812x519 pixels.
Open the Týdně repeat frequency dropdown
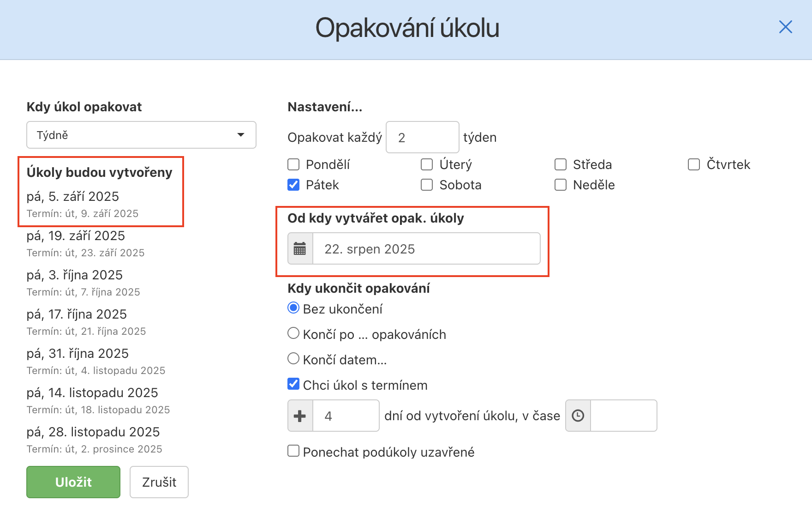pos(141,135)
